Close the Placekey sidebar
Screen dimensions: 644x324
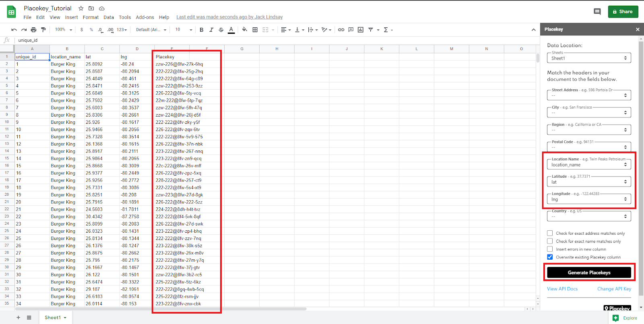[x=638, y=29]
